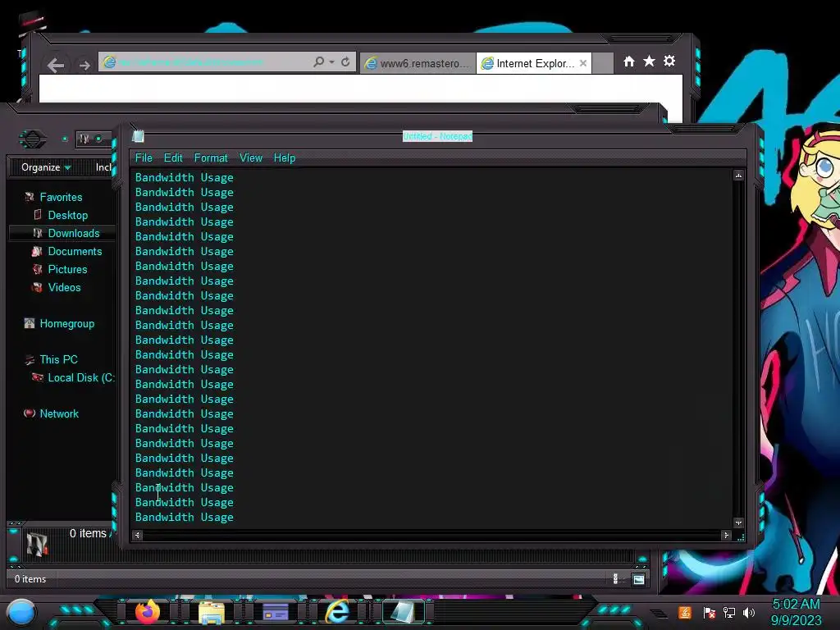Open Pictures in Explorer sidebar

pos(67,269)
